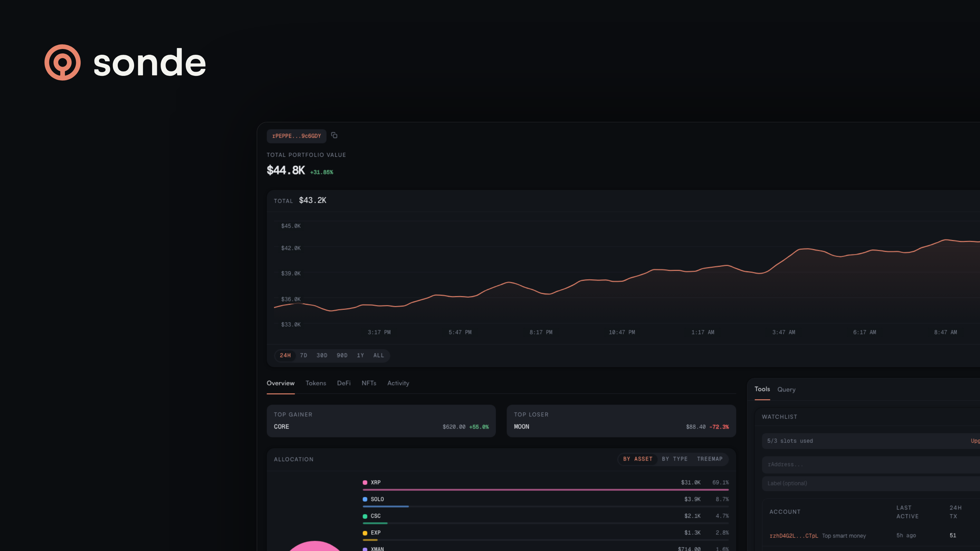Click the ACCOUNT column header

[x=785, y=512]
